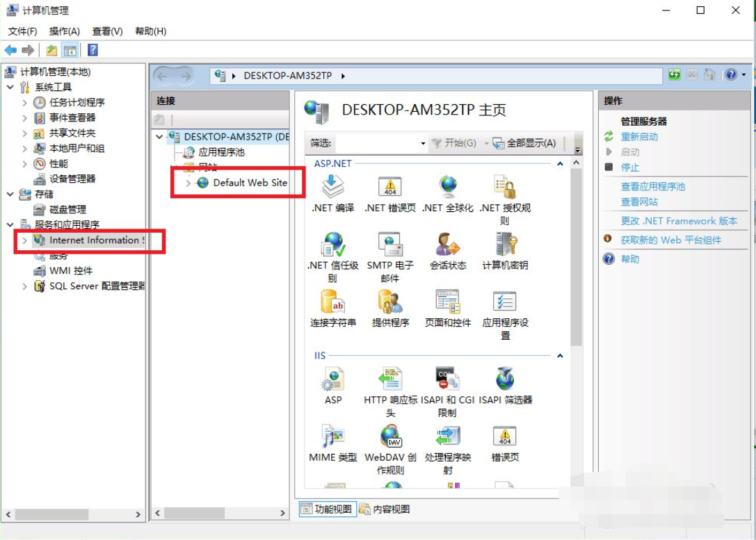Click the feature list vertical scrollbar

point(576,256)
